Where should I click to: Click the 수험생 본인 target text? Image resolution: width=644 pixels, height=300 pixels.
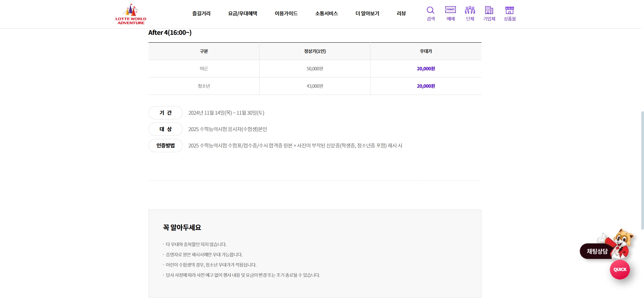[x=228, y=129]
